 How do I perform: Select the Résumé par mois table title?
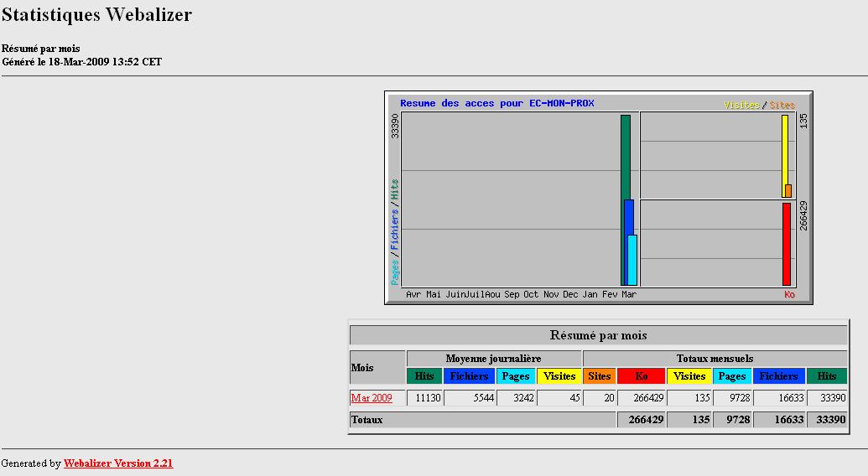click(598, 335)
